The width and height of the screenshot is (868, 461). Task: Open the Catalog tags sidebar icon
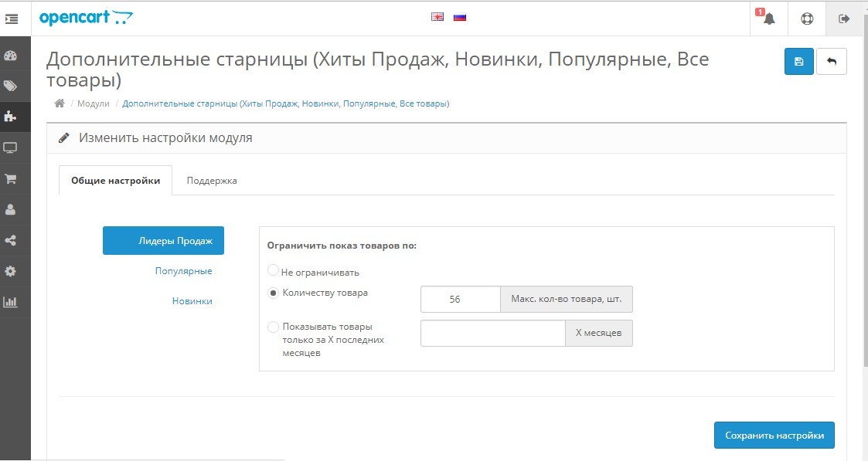(x=11, y=86)
